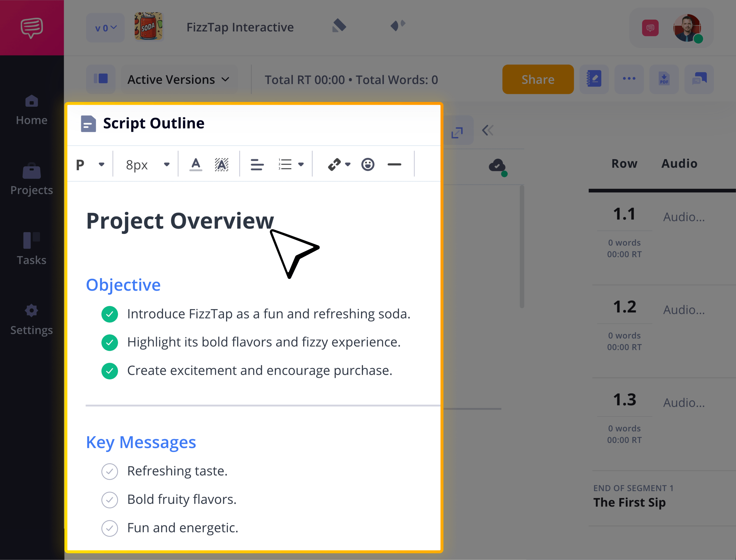The height and width of the screenshot is (560, 736).
Task: Download the script as PDF
Action: point(664,79)
